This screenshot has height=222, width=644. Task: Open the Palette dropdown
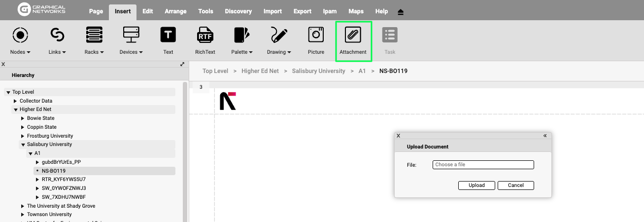click(242, 52)
